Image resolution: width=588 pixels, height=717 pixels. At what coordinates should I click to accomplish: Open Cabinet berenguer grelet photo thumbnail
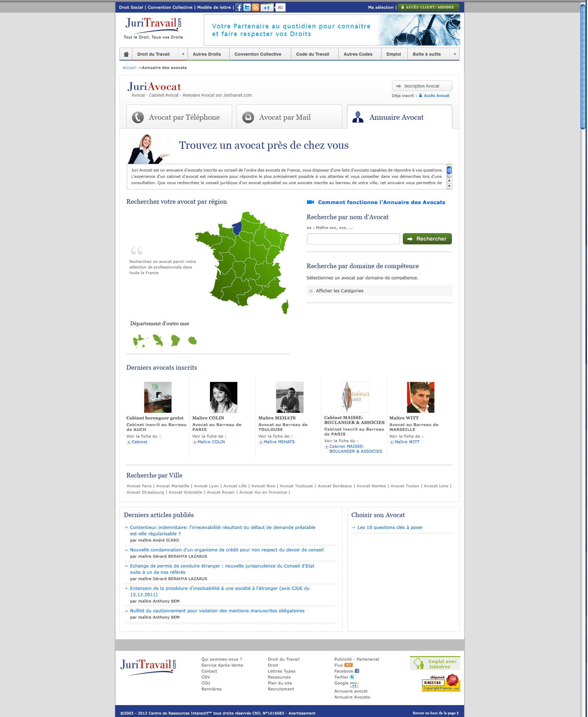click(157, 397)
